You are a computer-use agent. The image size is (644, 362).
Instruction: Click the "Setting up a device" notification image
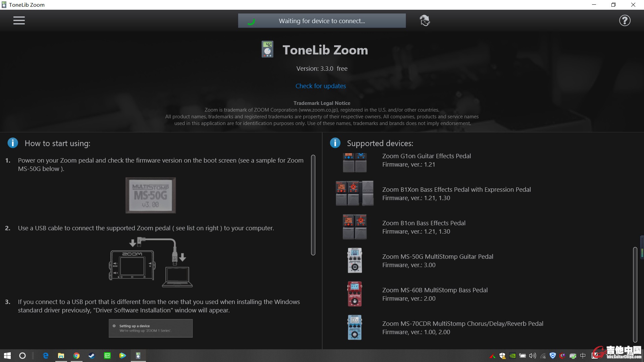pos(151,328)
